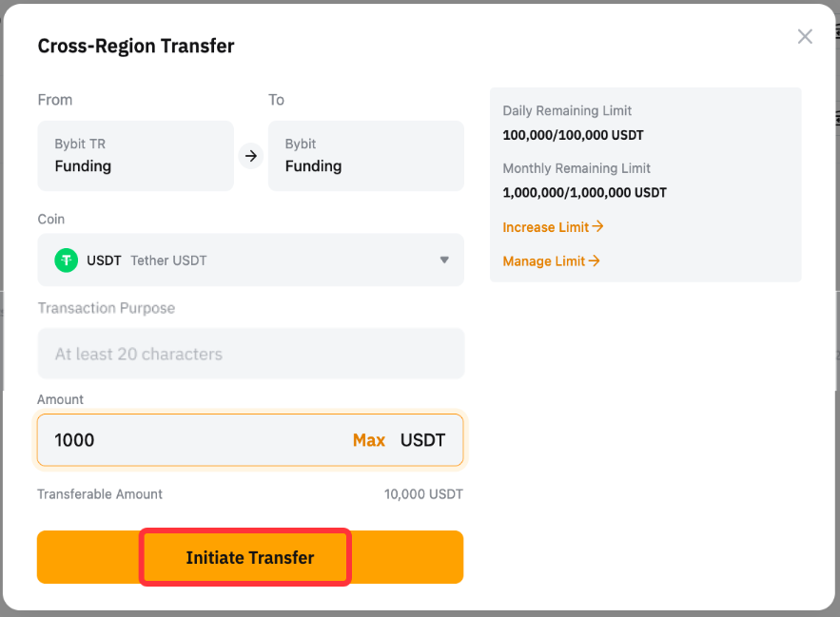
Task: Expand the Coin dropdown arrow
Action: click(444, 260)
